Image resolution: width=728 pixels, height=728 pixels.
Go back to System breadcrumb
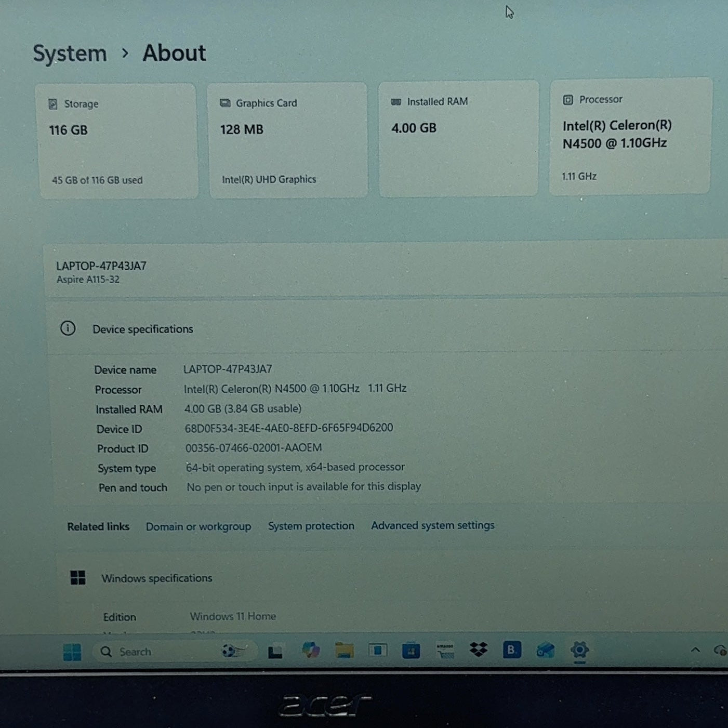pyautogui.click(x=70, y=54)
